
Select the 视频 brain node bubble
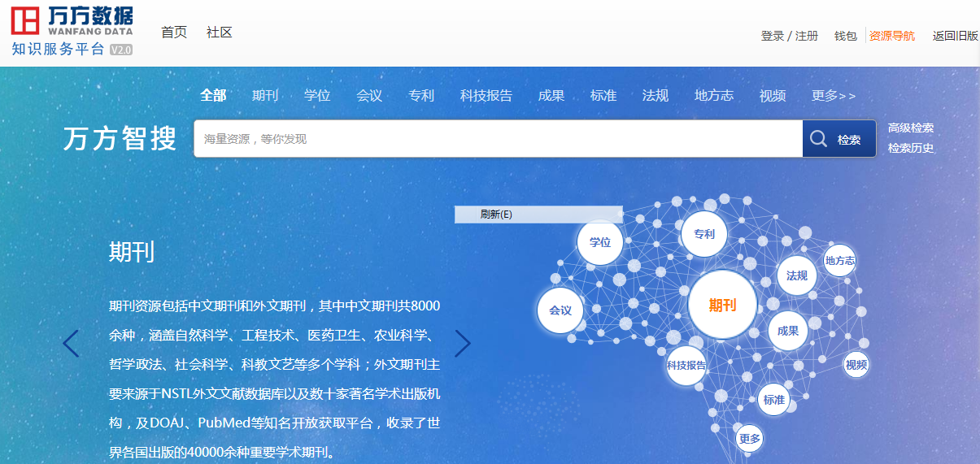click(856, 365)
